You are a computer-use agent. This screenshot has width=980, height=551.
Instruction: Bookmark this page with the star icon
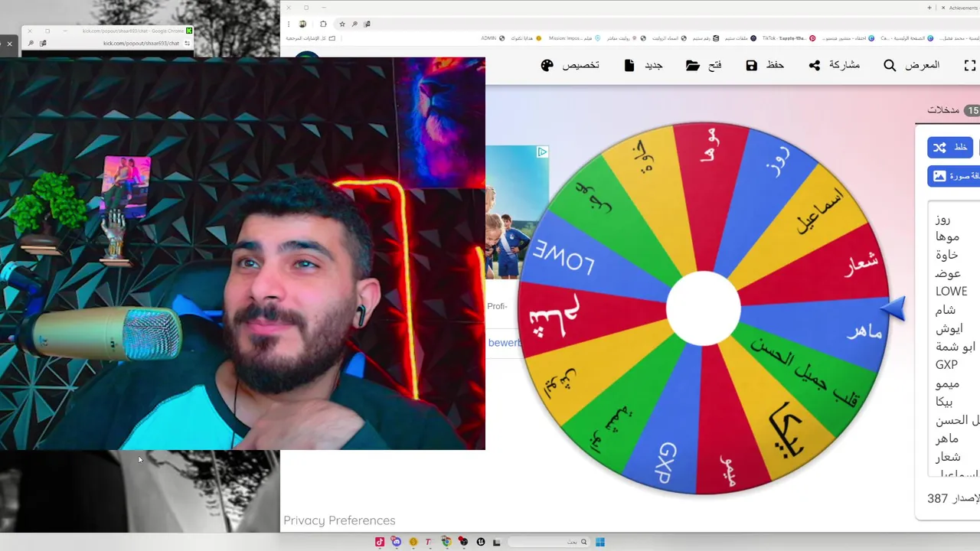pyautogui.click(x=342, y=24)
